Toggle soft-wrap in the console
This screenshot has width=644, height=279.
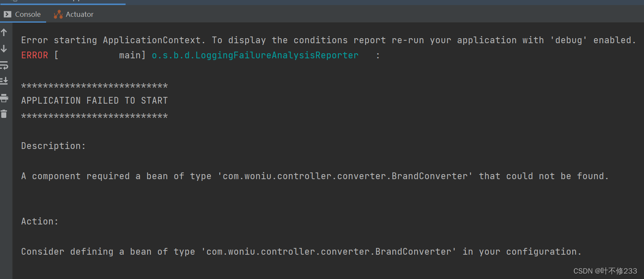point(4,65)
